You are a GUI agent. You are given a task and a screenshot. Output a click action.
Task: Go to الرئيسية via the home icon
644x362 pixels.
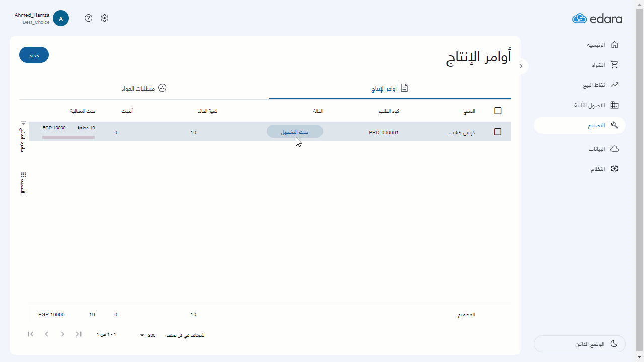coord(614,45)
